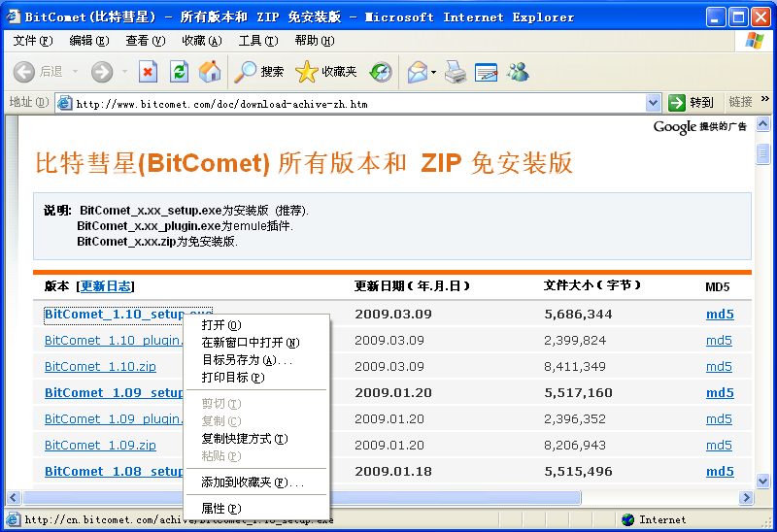Choose 打印目标(P) in the context menu

click(255, 378)
